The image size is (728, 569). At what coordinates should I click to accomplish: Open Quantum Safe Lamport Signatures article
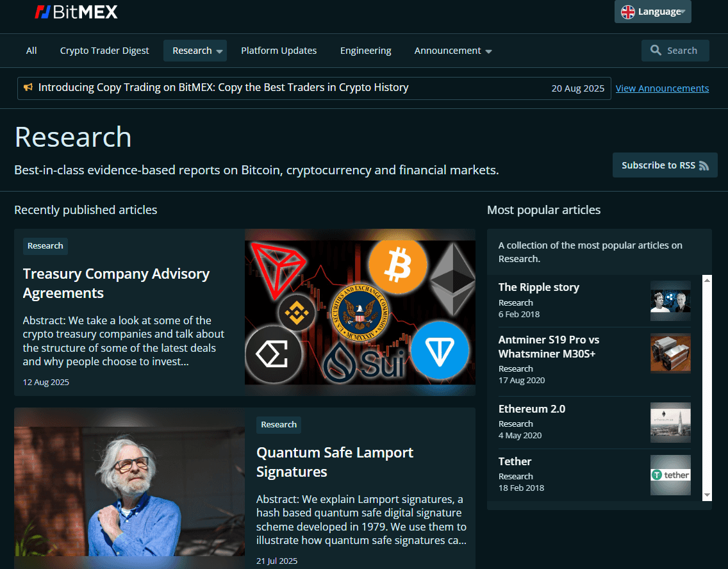335,462
